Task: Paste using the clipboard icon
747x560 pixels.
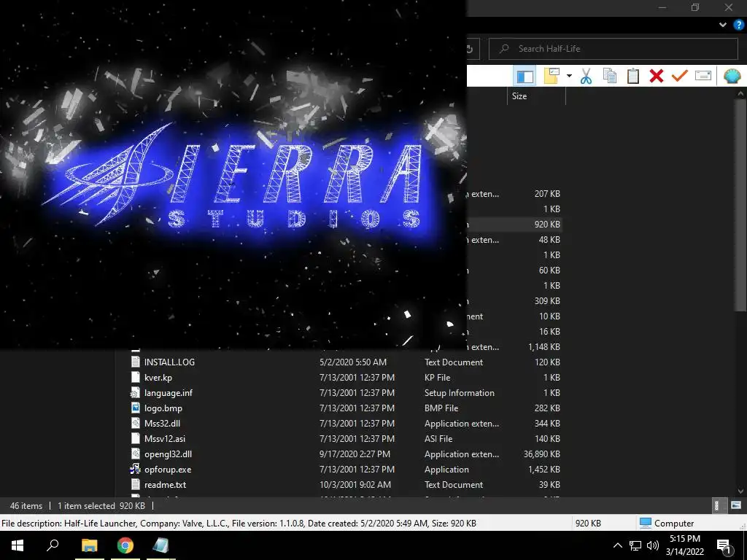Action: (x=632, y=76)
